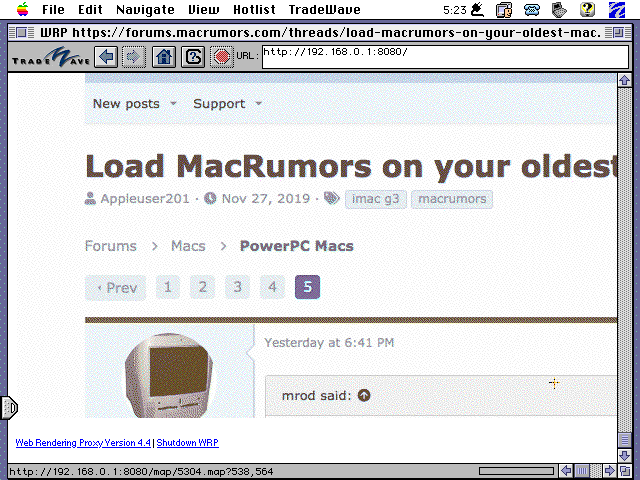Click the window zoom box icon

click(618, 32)
